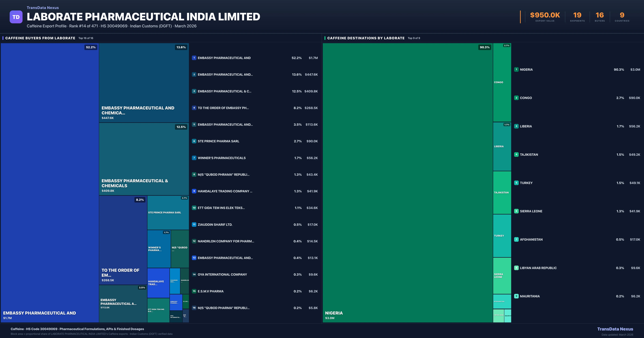
Task: Click rank badge 1 for Embassy Pharmaceutical
Action: click(194, 58)
